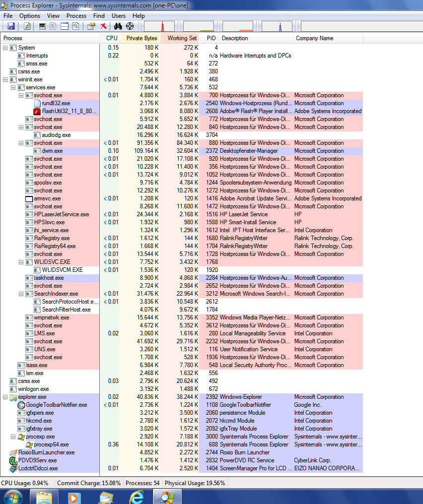Toggle Show Lower Pane toolbar icon
The width and height of the screenshot is (423, 504).
pyautogui.click(x=65, y=26)
